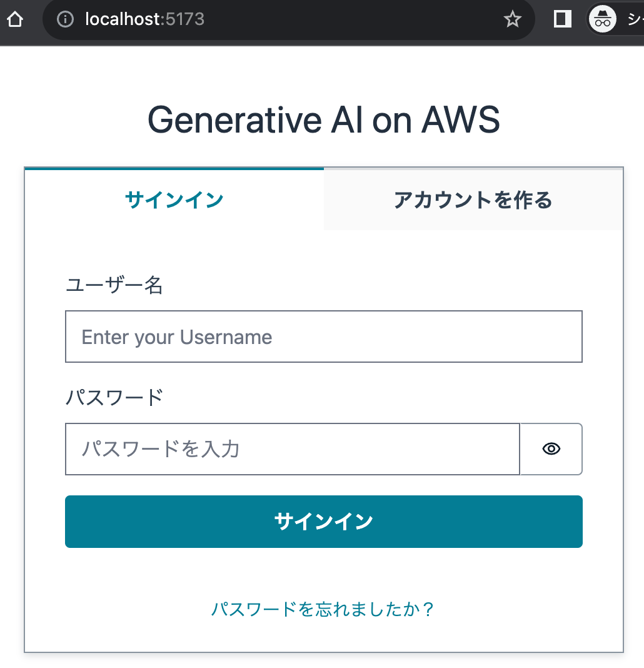Click the incognito profile avatar icon
Image resolution: width=644 pixels, height=668 pixels.
[x=602, y=19]
